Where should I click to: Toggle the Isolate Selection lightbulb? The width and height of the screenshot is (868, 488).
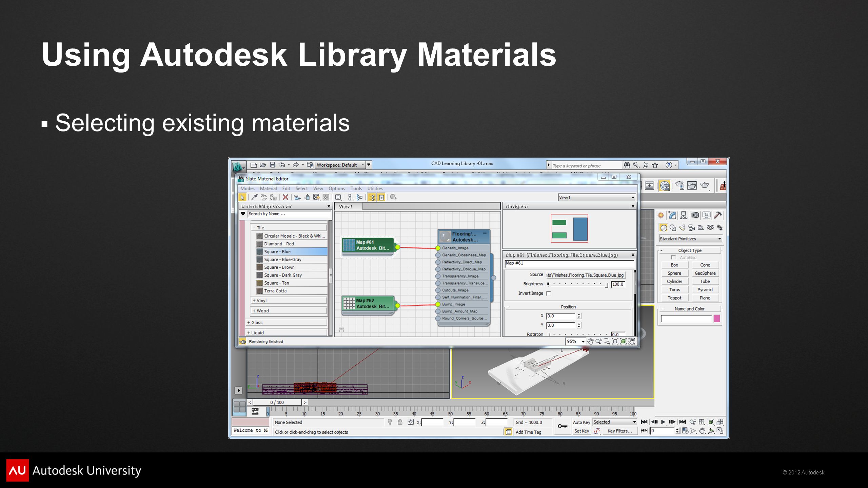[390, 422]
